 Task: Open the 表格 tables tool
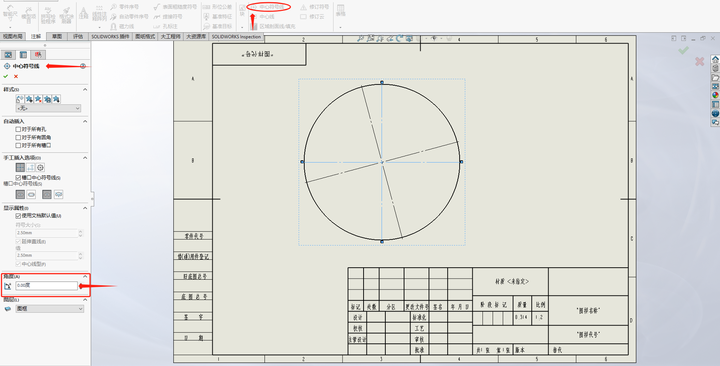click(x=340, y=11)
